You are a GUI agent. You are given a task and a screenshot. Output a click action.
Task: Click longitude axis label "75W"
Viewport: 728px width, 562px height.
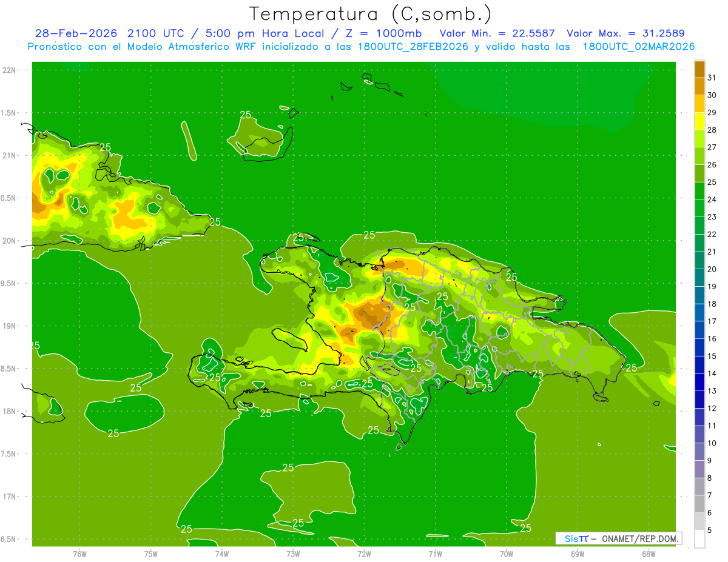(151, 554)
